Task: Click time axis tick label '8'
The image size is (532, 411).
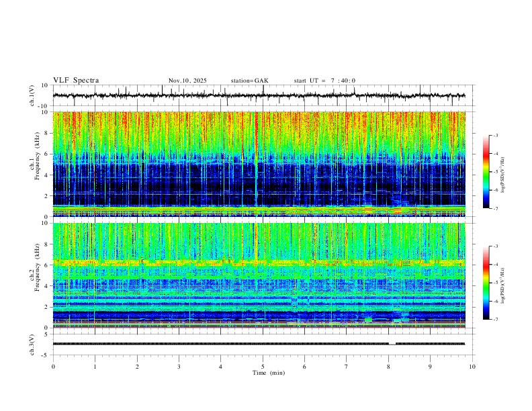Action: pyautogui.click(x=388, y=367)
